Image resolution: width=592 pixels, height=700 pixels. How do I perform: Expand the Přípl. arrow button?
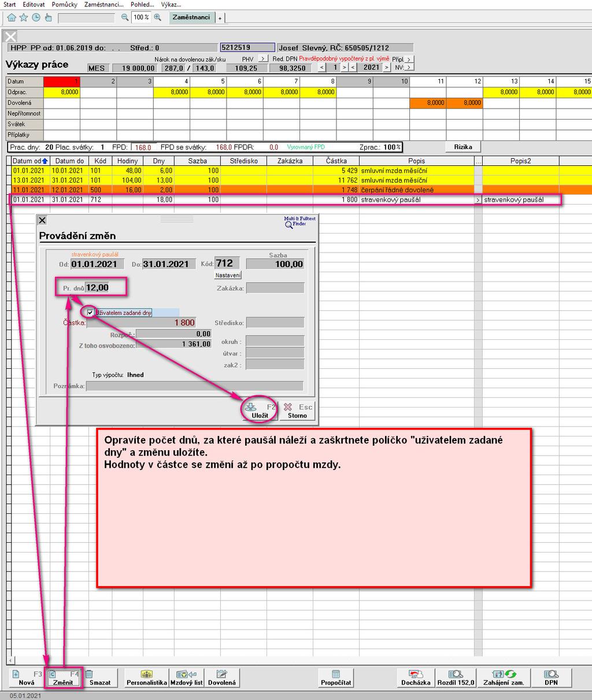click(409, 60)
